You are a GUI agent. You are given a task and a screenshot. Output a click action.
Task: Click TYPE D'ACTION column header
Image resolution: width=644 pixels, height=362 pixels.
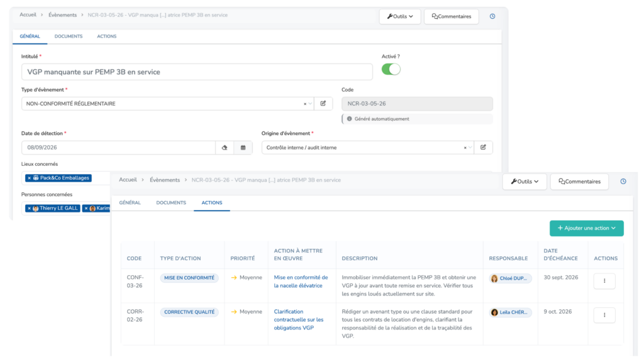pos(180,258)
